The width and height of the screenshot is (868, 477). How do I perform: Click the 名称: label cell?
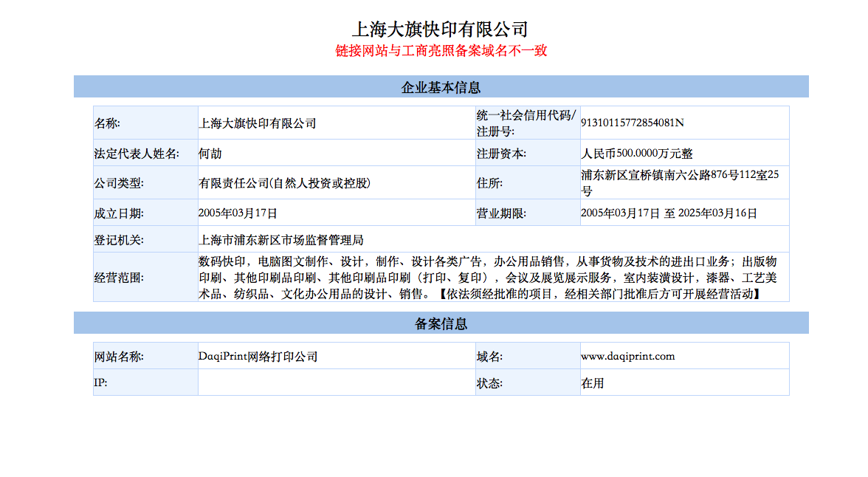pyautogui.click(x=145, y=123)
